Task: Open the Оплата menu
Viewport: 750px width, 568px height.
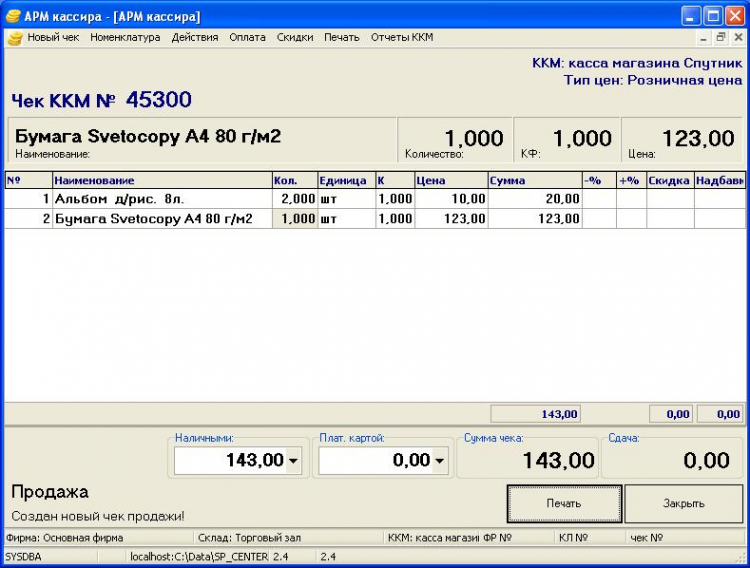Action: 247,38
